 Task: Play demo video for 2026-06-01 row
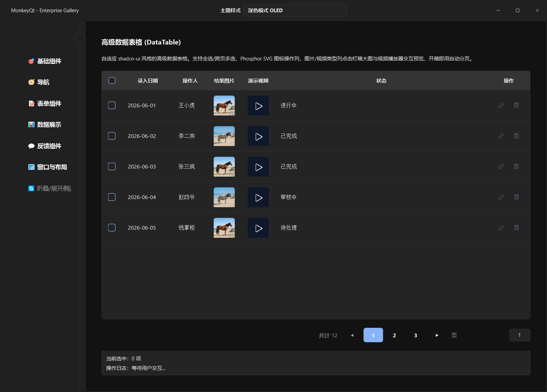(258, 106)
